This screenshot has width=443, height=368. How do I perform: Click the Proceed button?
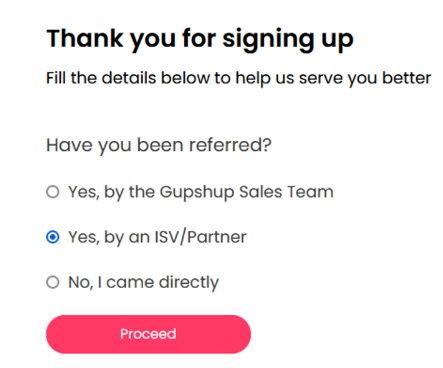tap(148, 334)
